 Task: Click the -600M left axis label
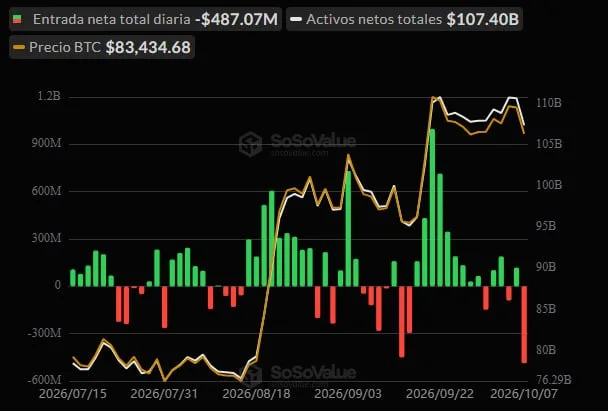[45, 380]
